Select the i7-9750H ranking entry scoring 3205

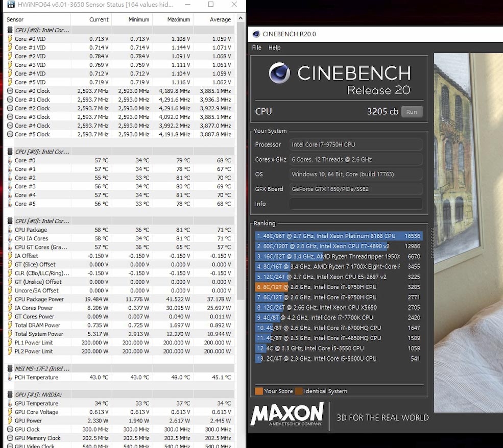point(339,287)
